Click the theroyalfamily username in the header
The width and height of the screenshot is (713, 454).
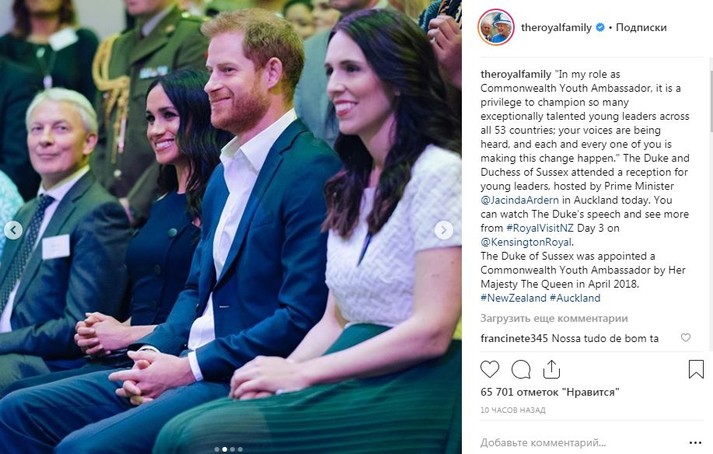click(x=556, y=27)
